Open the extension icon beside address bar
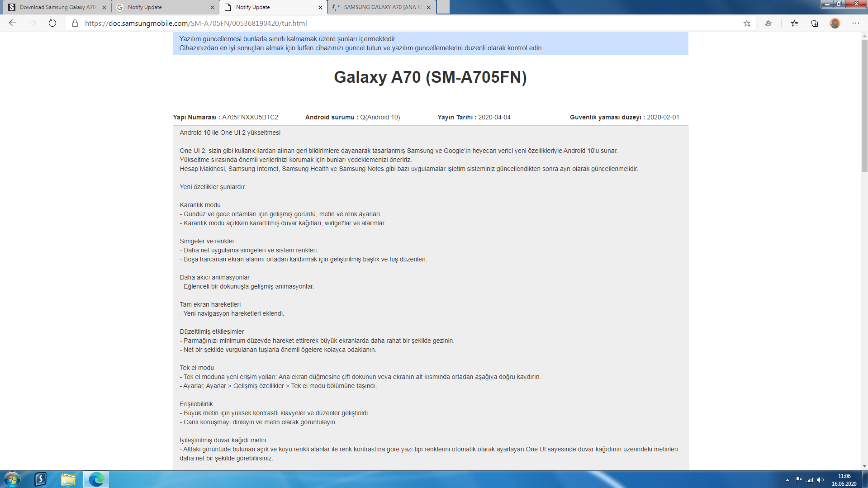This screenshot has width=868, height=488. tap(768, 23)
